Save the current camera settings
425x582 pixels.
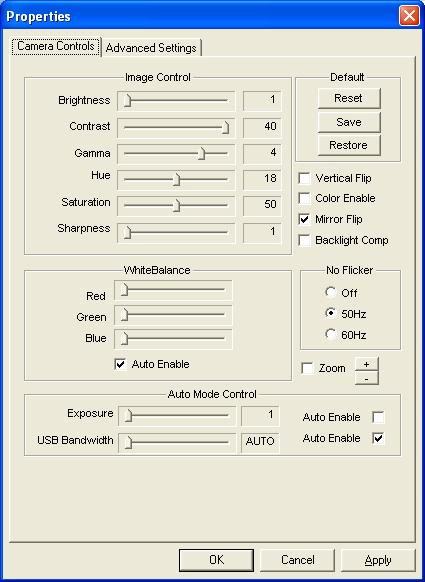coord(349,122)
